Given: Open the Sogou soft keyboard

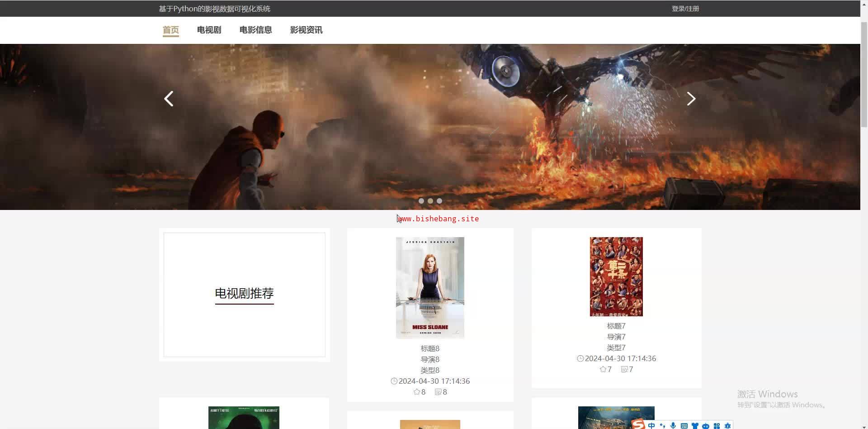Looking at the screenshot, I should click(684, 425).
